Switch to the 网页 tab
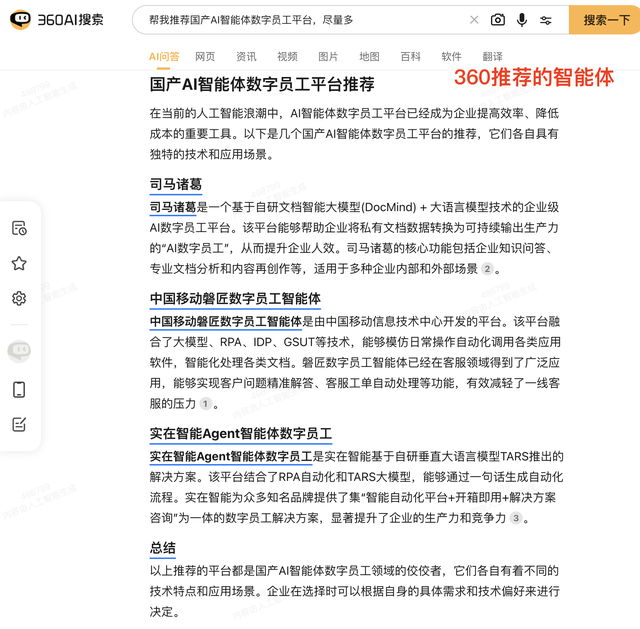 (205, 56)
